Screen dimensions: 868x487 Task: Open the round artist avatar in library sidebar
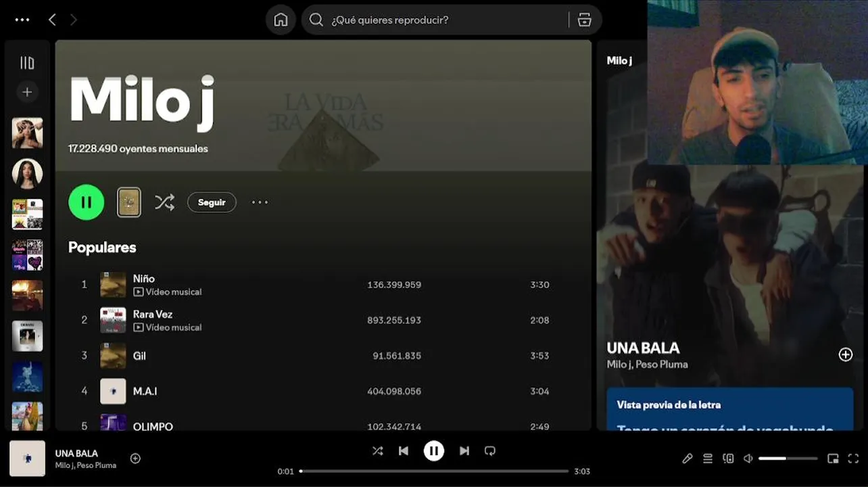coord(27,174)
